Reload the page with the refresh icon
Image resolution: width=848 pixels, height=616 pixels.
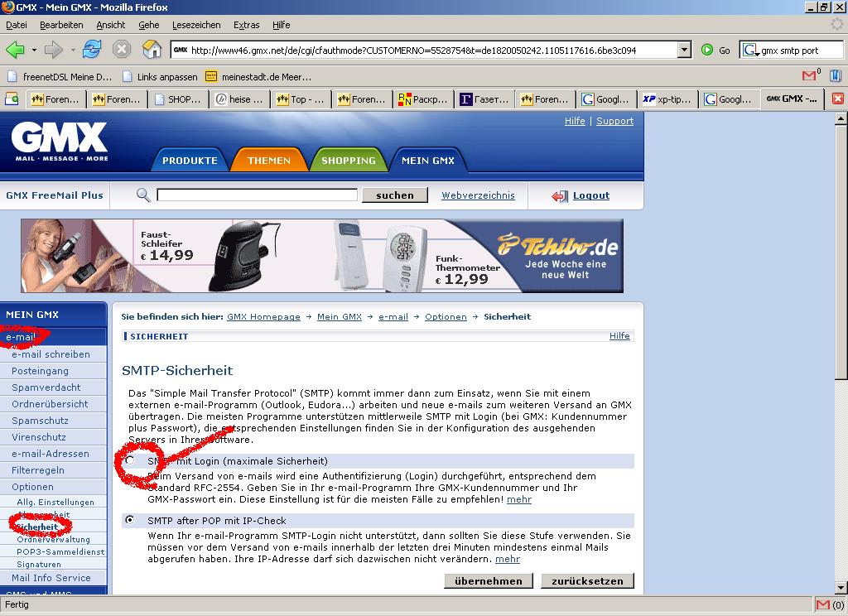[92, 50]
